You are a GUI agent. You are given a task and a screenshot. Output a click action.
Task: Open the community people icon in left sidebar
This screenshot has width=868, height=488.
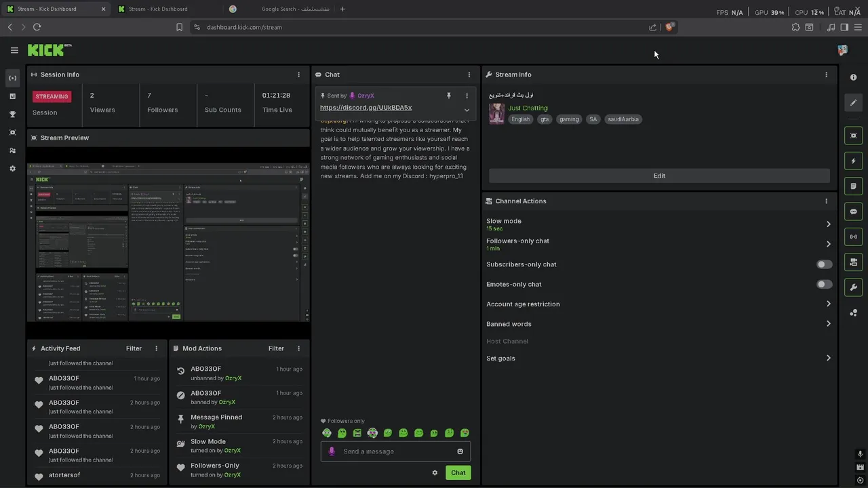coord(12,150)
